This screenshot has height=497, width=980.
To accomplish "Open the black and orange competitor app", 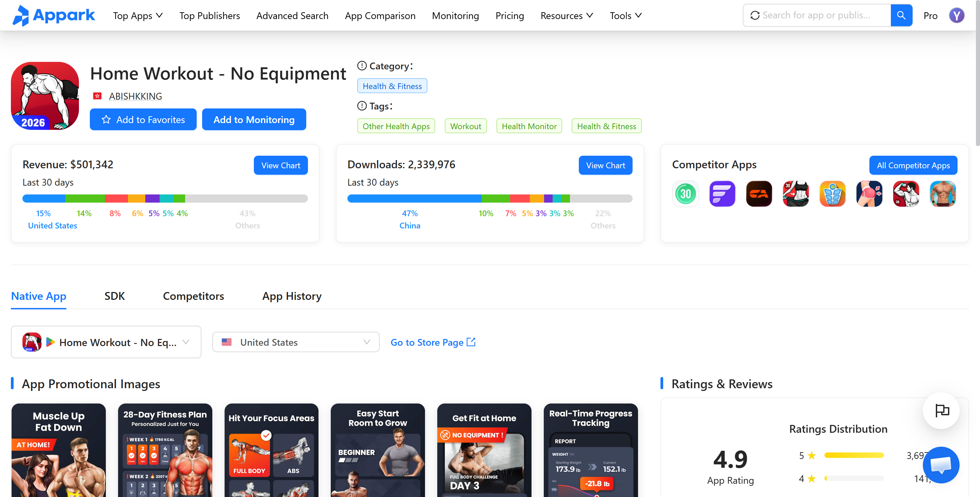I will tap(759, 194).
